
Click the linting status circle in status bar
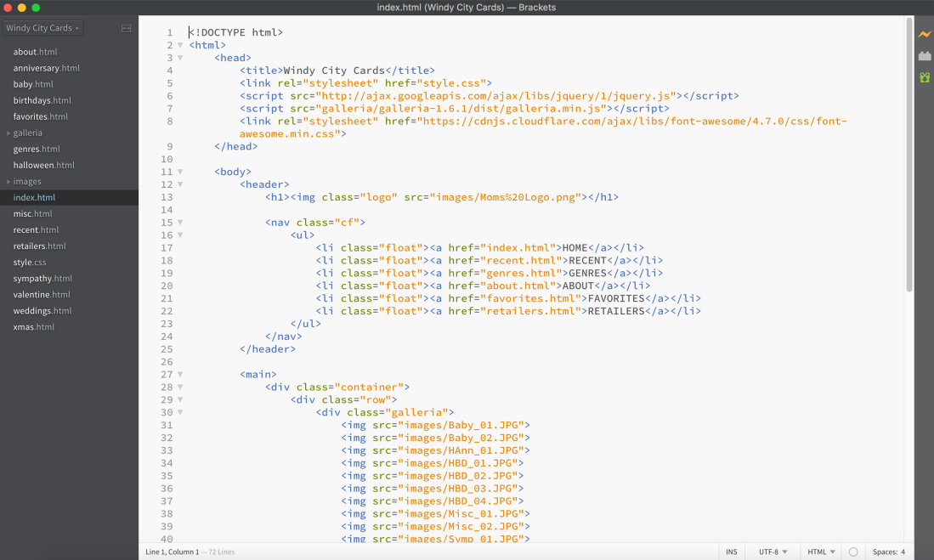coord(853,552)
